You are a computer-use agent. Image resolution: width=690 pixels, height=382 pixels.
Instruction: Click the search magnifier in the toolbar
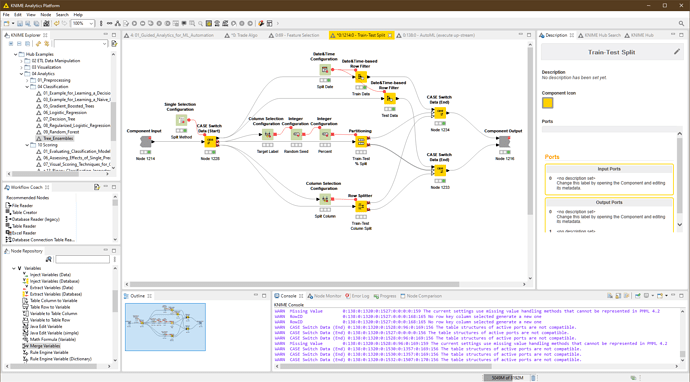[681, 23]
